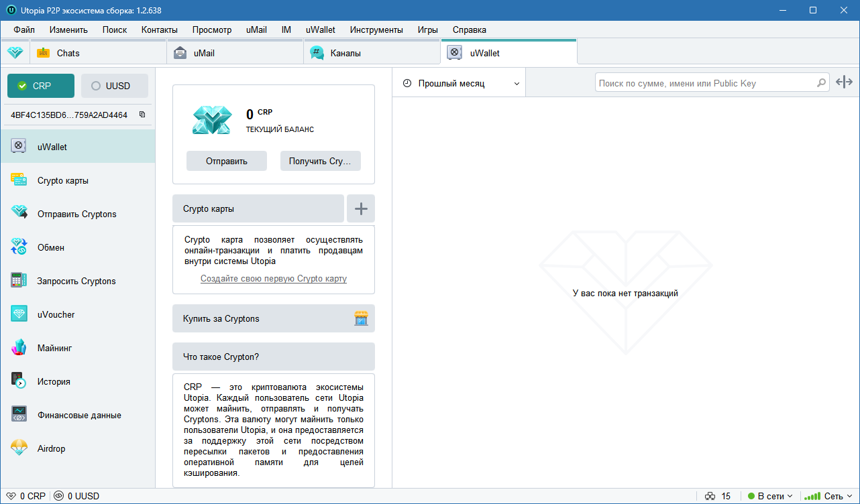Open the uWallet menu
Viewport: 860px width, 504px height.
[x=321, y=29]
